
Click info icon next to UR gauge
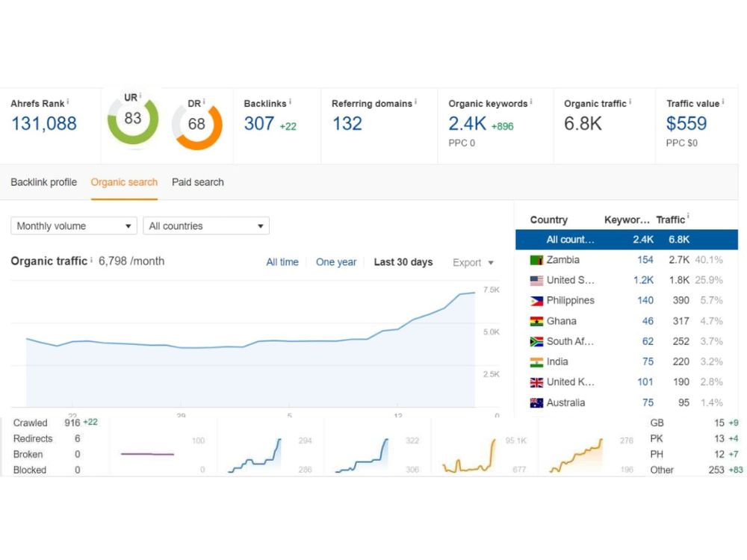point(140,96)
